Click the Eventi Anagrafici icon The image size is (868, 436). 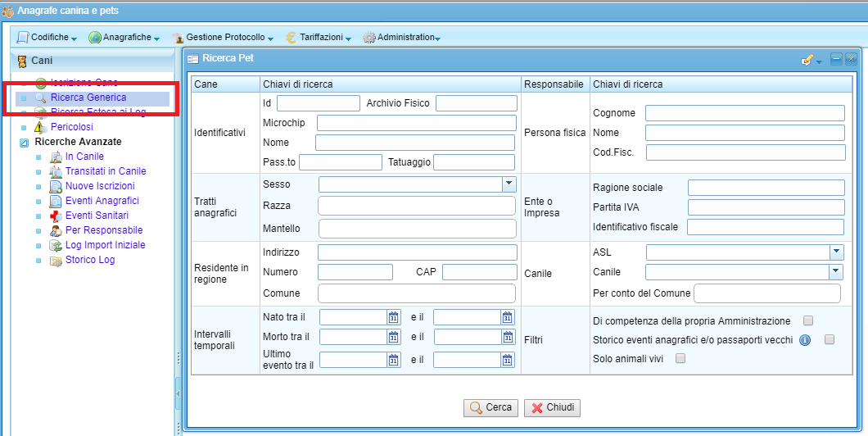tap(56, 201)
